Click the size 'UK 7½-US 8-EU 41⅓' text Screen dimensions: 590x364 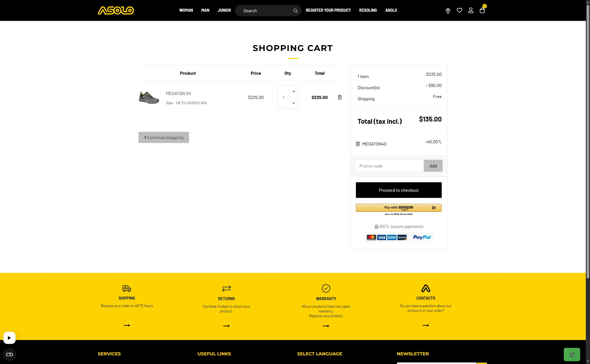tap(191, 103)
